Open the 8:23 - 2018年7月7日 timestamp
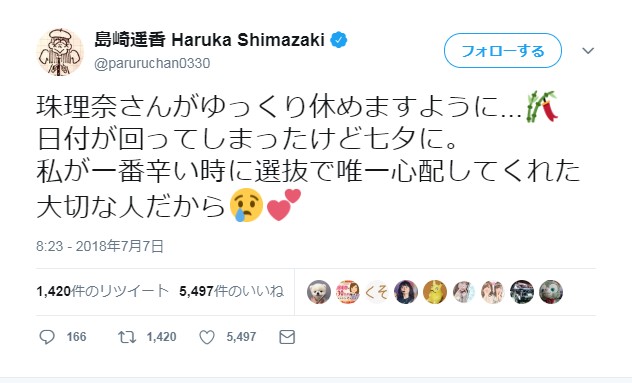This screenshot has height=383, width=632. tap(100, 246)
